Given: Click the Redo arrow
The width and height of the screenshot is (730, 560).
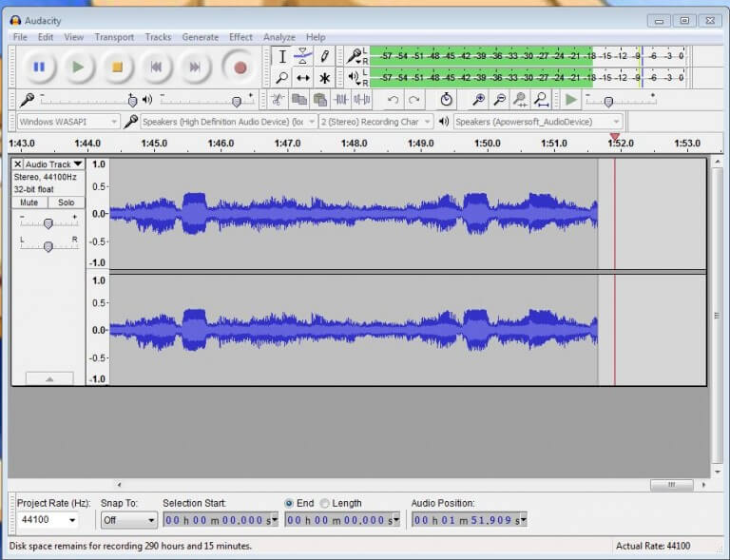Looking at the screenshot, I should tap(413, 100).
